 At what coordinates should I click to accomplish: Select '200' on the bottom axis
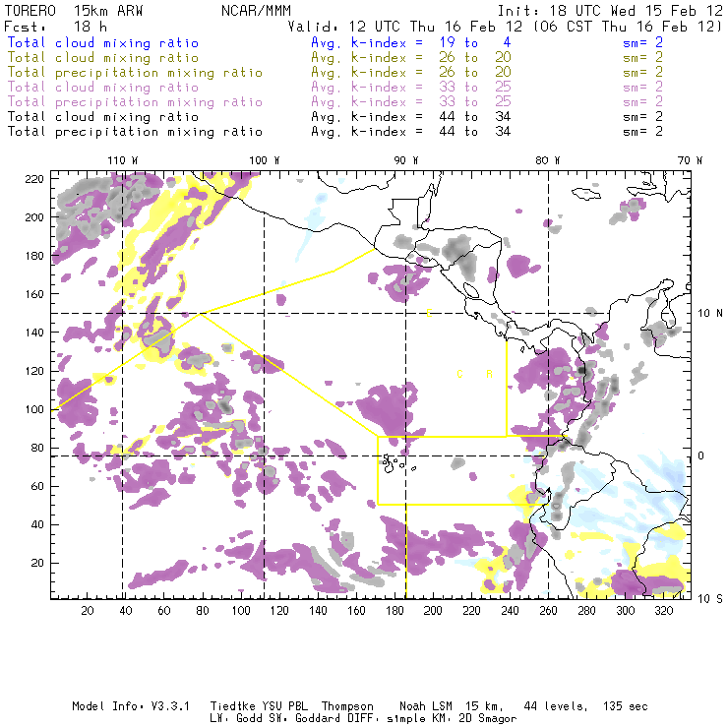[433, 611]
